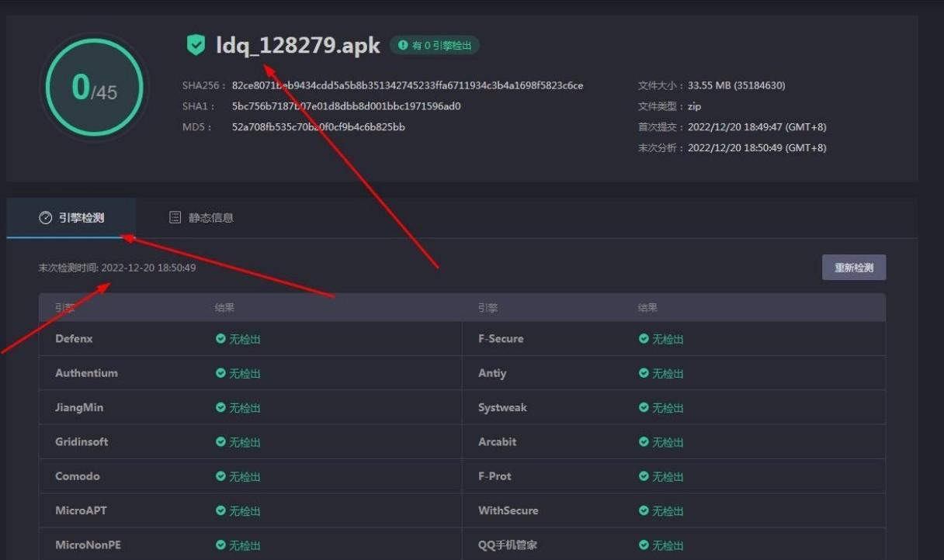Click 无检出 next to Gridinsoft
944x560 pixels.
244,441
